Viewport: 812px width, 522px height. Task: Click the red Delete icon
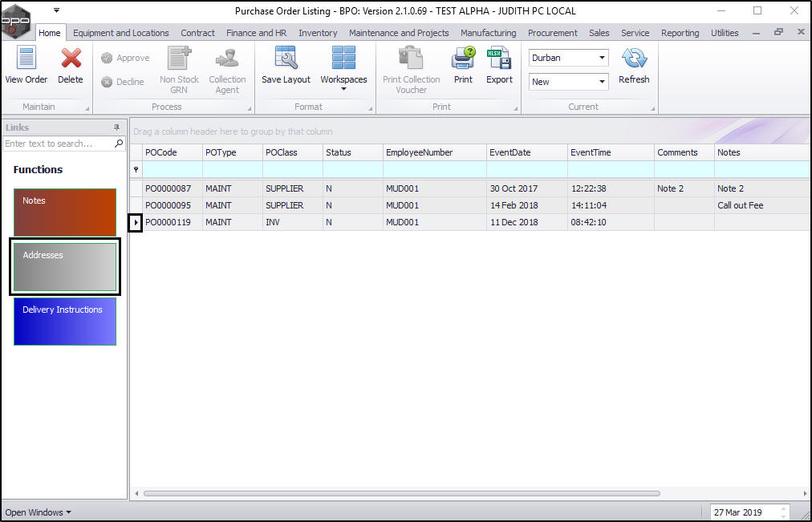click(71, 58)
